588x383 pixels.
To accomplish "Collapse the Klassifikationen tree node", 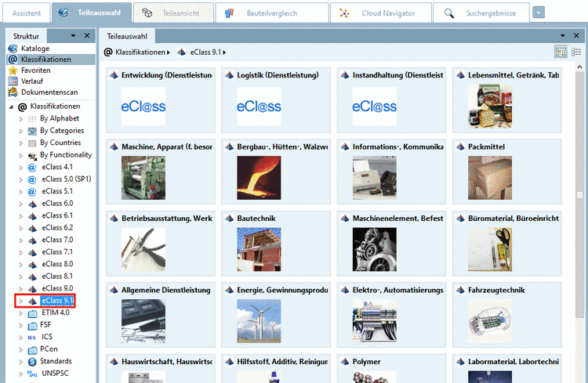I will tap(11, 107).
